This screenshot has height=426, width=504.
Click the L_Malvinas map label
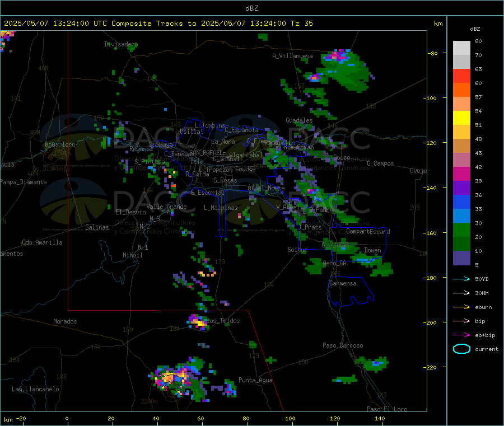click(x=221, y=208)
